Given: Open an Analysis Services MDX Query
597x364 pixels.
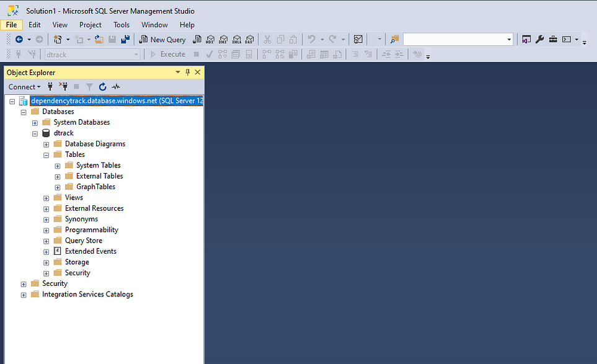Looking at the screenshot, I should pyautogui.click(x=210, y=39).
